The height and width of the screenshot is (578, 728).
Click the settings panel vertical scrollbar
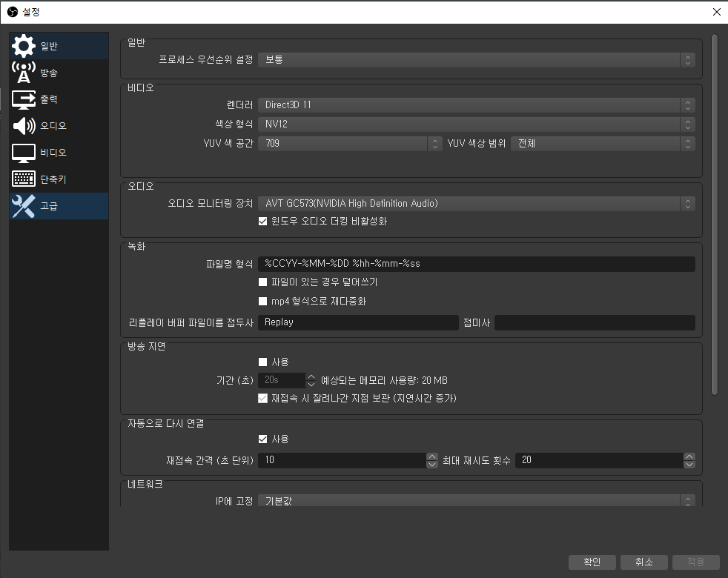pyautogui.click(x=715, y=214)
